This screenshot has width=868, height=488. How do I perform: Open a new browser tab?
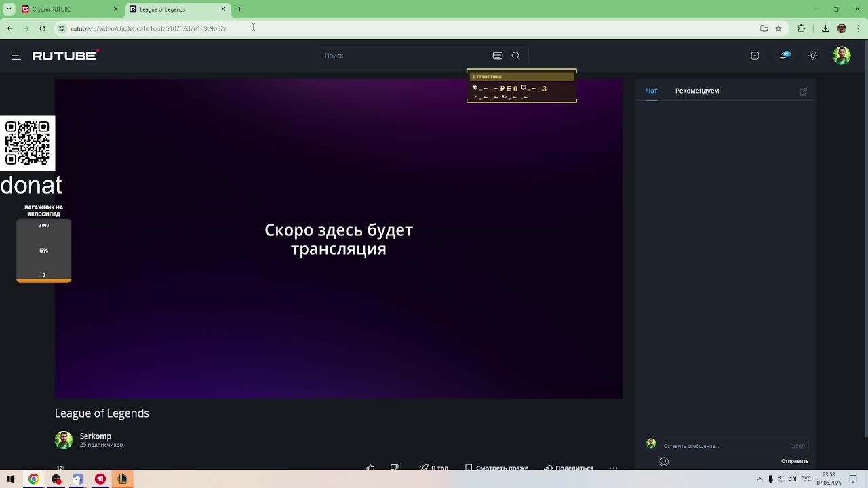[239, 9]
